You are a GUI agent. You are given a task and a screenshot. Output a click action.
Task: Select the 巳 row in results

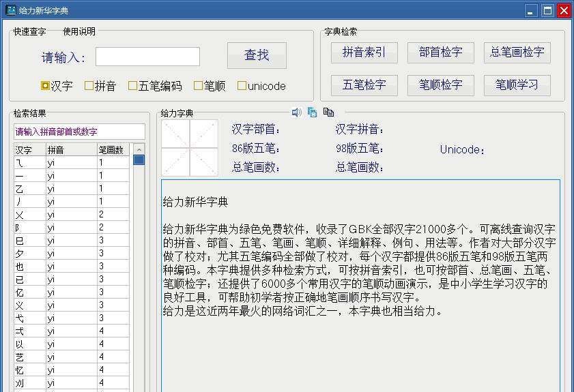(x=72, y=240)
